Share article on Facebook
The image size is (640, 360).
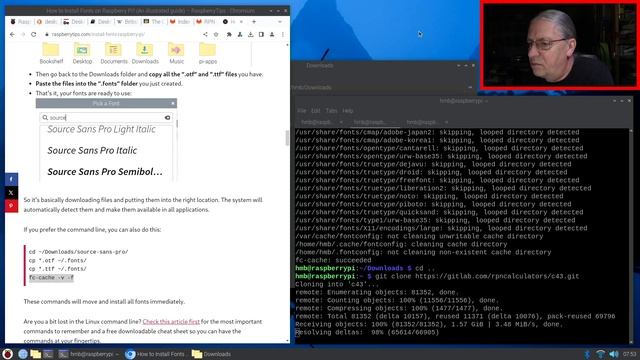pyautogui.click(x=11, y=179)
